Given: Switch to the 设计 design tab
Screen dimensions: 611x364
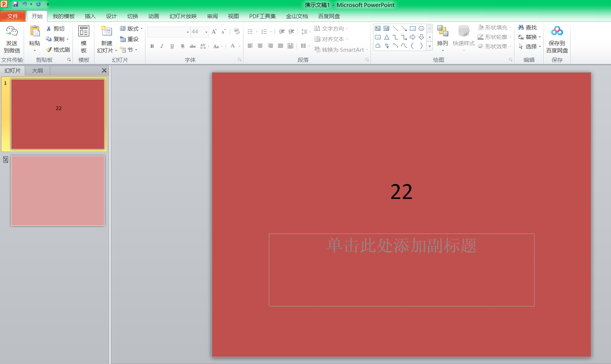Looking at the screenshot, I should click(111, 16).
